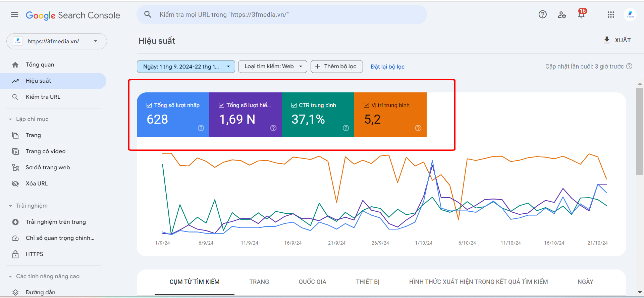
Task: Click the Trang có video icon
Action: pos(15,152)
